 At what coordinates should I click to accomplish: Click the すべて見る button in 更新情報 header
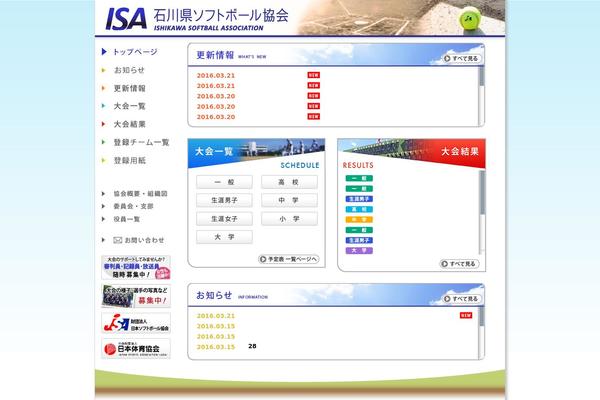[x=461, y=58]
